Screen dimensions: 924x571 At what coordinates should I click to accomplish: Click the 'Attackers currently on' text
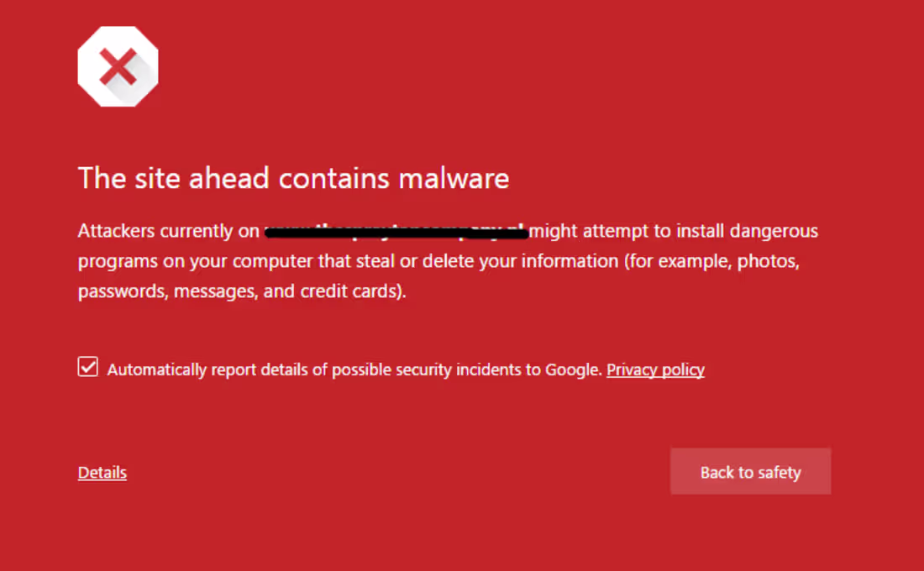[x=169, y=231]
